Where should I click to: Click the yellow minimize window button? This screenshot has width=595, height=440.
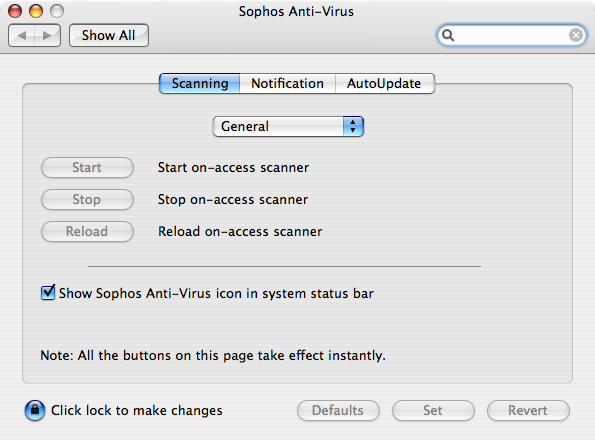[x=36, y=11]
